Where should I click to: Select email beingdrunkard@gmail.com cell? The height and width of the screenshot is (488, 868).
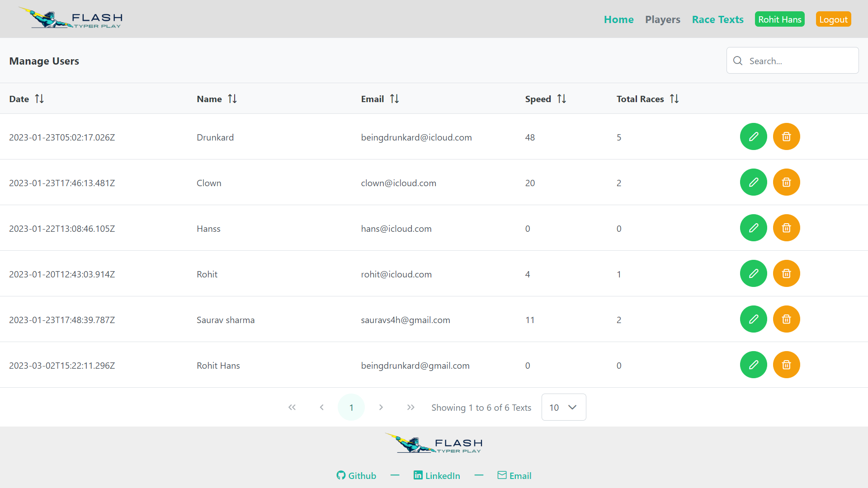click(415, 366)
